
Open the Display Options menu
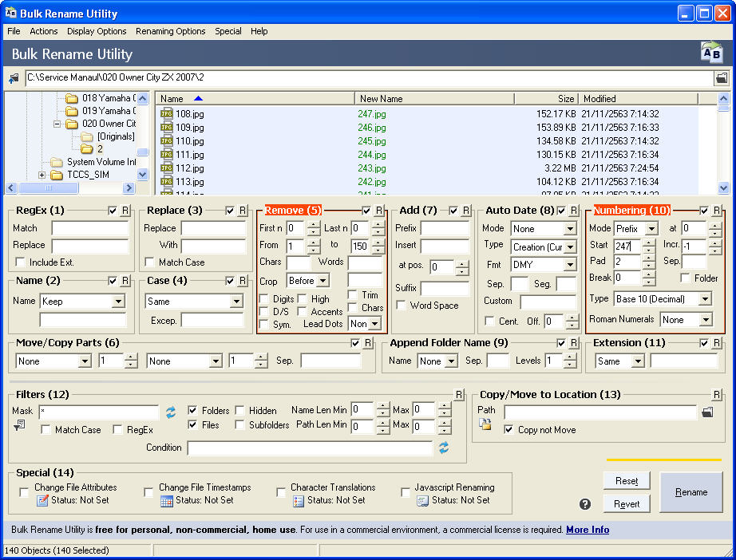[97, 31]
